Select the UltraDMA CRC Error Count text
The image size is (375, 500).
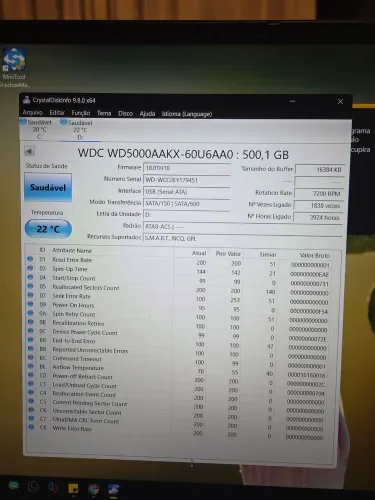(85, 421)
